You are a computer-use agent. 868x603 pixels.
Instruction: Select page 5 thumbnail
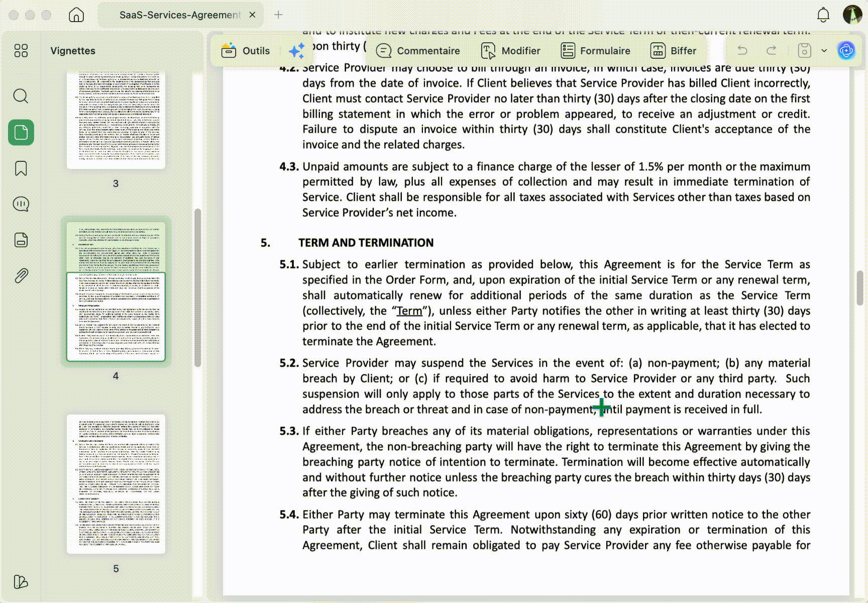(x=116, y=484)
